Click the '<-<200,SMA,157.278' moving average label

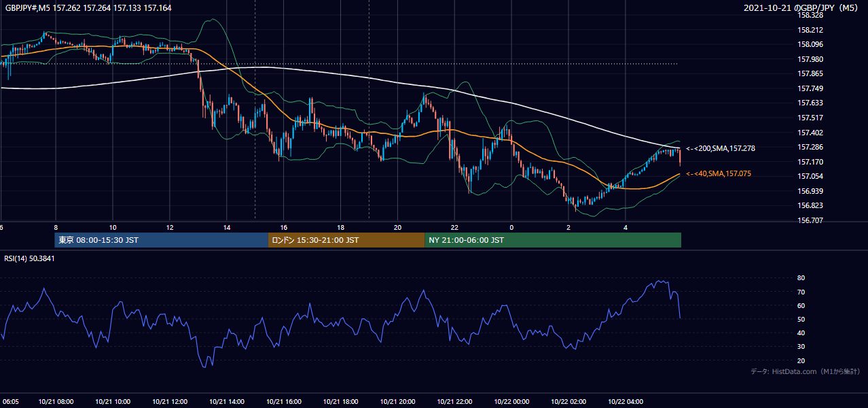point(721,148)
